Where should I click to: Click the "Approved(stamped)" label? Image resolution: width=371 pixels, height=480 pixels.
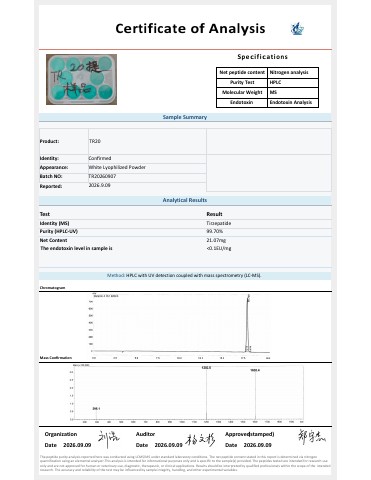point(250,434)
